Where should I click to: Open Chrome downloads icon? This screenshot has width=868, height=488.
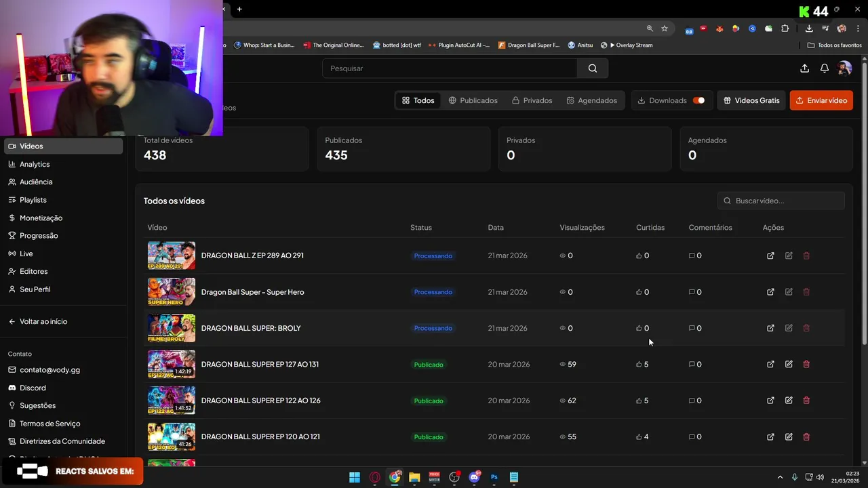point(809,28)
